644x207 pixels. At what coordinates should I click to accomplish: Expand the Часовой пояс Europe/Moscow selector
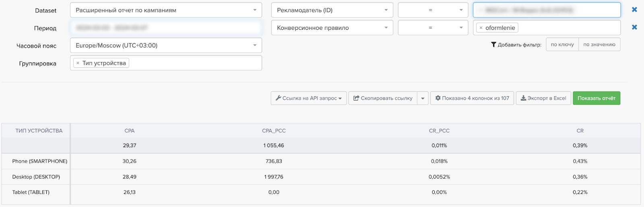pos(166,46)
